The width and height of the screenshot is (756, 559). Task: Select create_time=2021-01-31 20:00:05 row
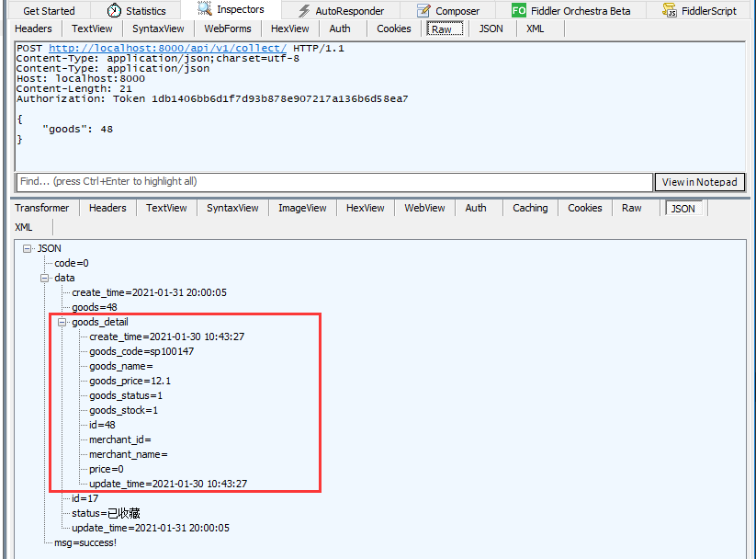click(149, 292)
